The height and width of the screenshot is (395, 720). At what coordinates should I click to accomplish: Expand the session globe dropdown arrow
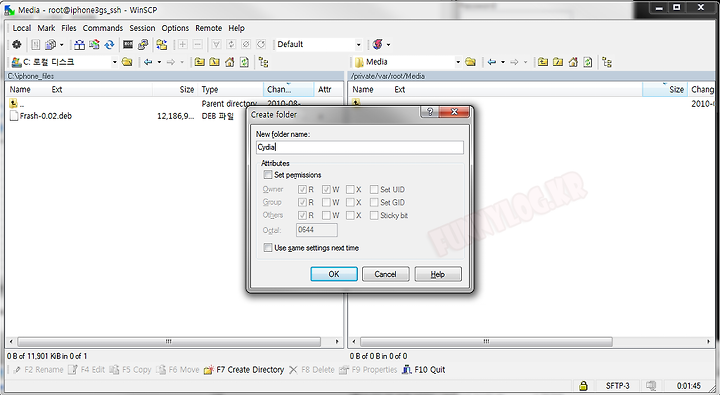pyautogui.click(x=388, y=45)
